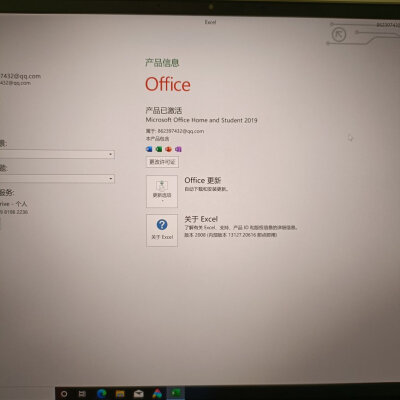
Task: Click the purple OneNote icon under product info
Action: tap(178, 149)
